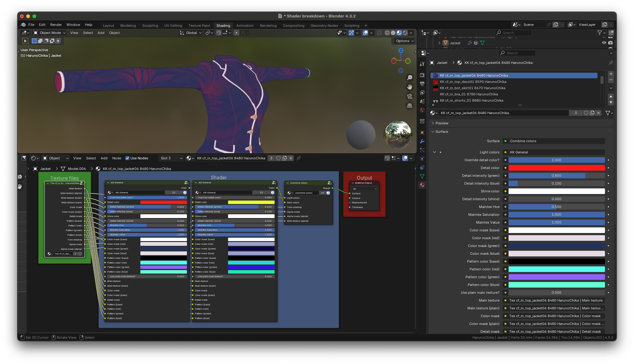The image size is (634, 364).
Task: Open the Object Mode dropdown
Action: coord(50,33)
